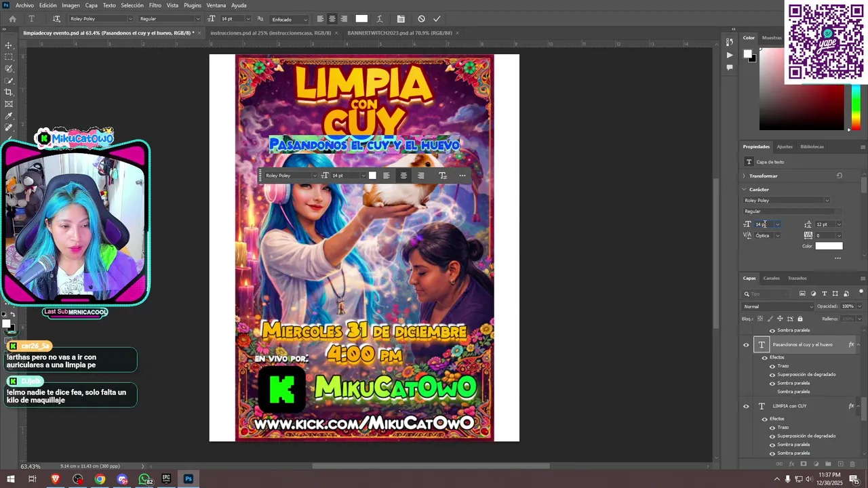Image resolution: width=868 pixels, height=488 pixels.
Task: Filter layers by type layers (T icon)
Action: [x=825, y=293]
